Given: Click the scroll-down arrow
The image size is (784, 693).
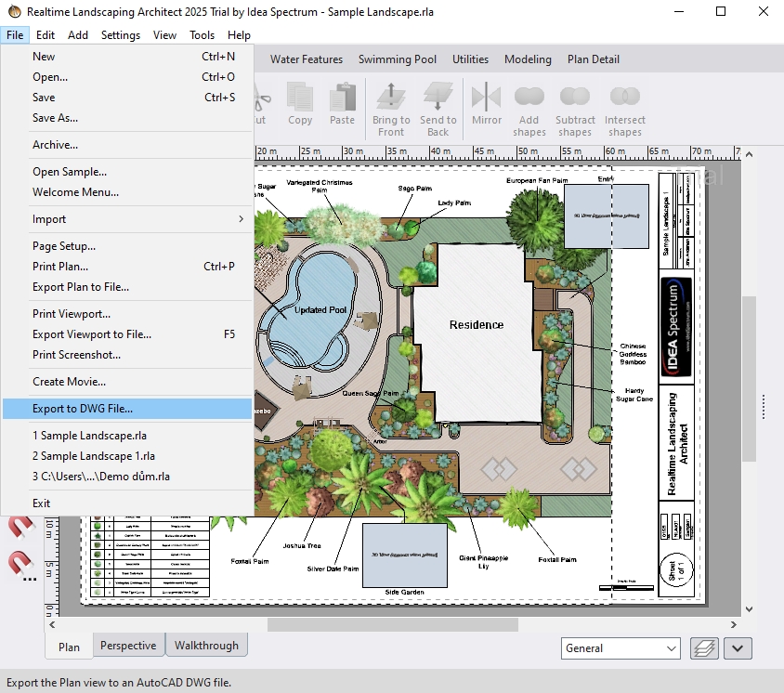Looking at the screenshot, I should (x=749, y=609).
